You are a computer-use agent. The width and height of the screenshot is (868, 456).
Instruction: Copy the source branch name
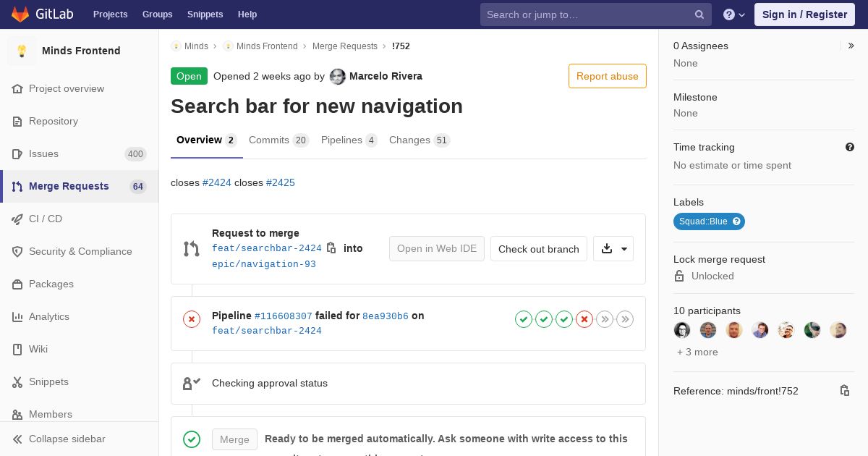tap(331, 248)
